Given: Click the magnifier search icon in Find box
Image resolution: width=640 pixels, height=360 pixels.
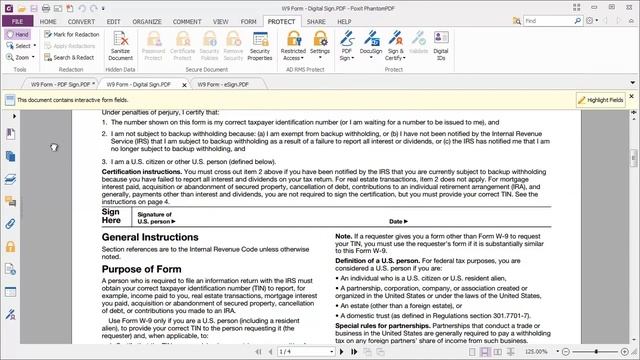Looking at the screenshot, I should pyautogui.click(x=577, y=21).
